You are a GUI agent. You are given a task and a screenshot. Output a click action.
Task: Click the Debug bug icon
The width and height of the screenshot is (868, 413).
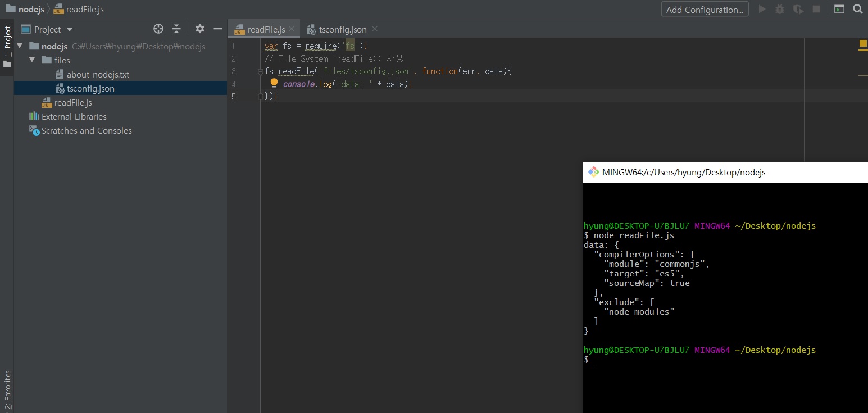[x=780, y=9]
